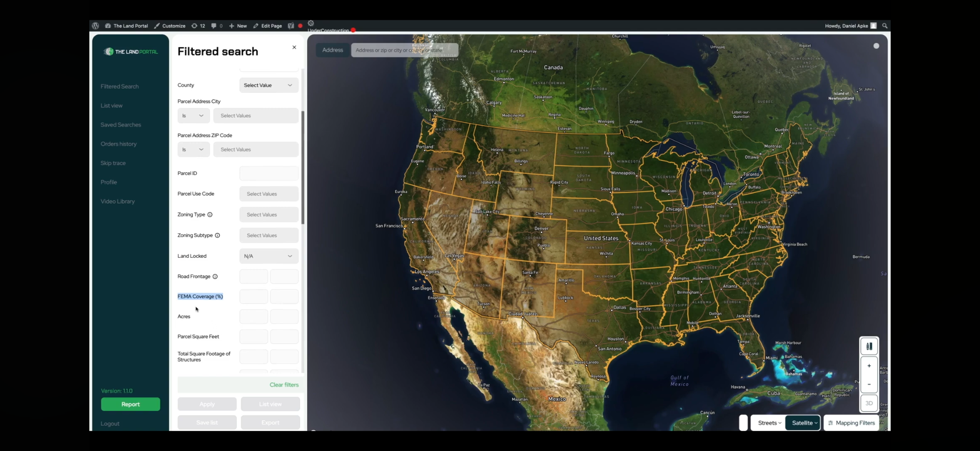Viewport: 980px width, 451px height.
Task: Open the Customize admin bar item
Action: (x=170, y=26)
